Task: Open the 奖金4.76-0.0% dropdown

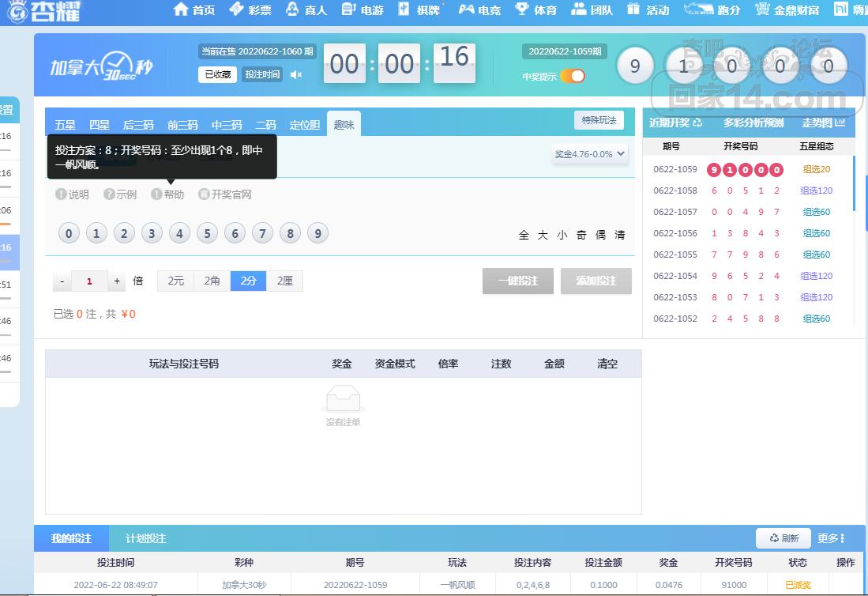Action: point(590,154)
